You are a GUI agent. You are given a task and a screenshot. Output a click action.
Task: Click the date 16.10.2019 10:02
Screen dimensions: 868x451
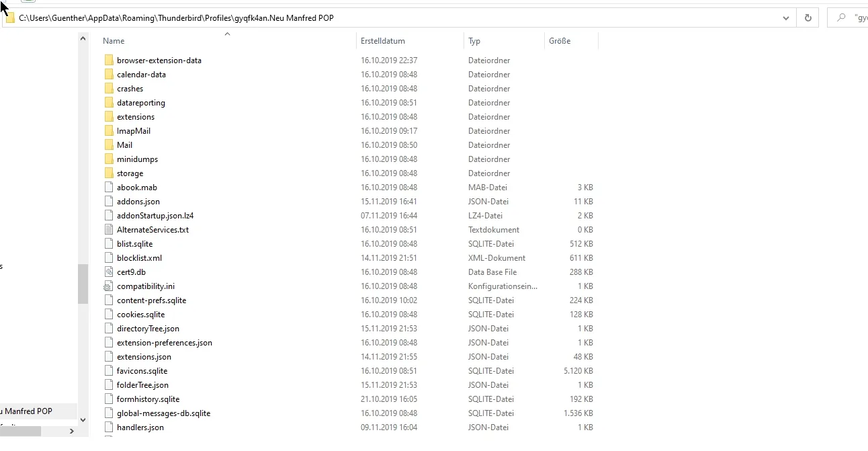click(x=389, y=300)
